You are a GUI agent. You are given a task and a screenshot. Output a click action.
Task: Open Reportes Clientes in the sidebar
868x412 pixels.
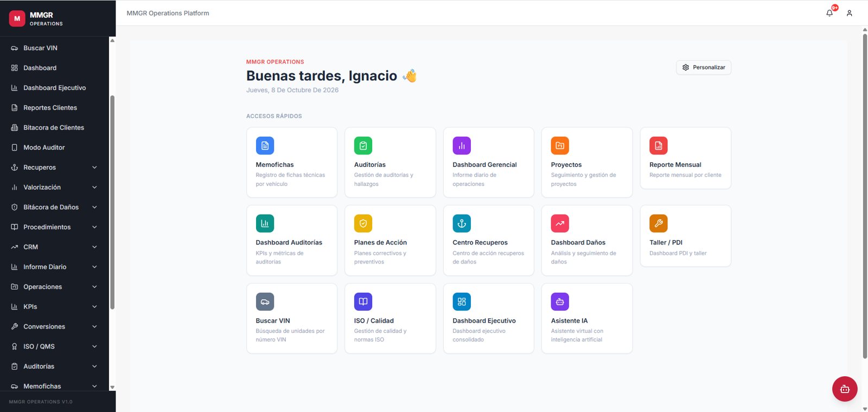(x=54, y=108)
